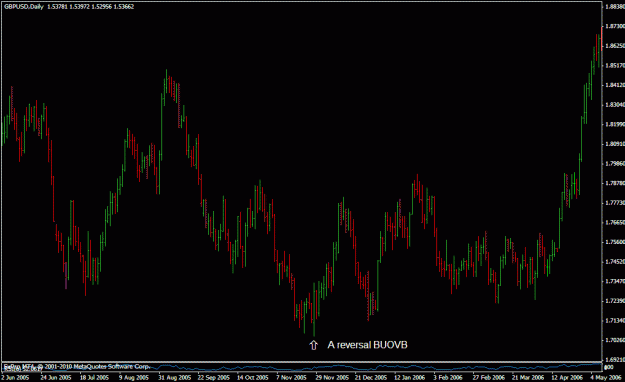This screenshot has width=625, height=382.
Task: Click the 1.7347 price level on the scale
Action: pyautogui.click(x=615, y=282)
